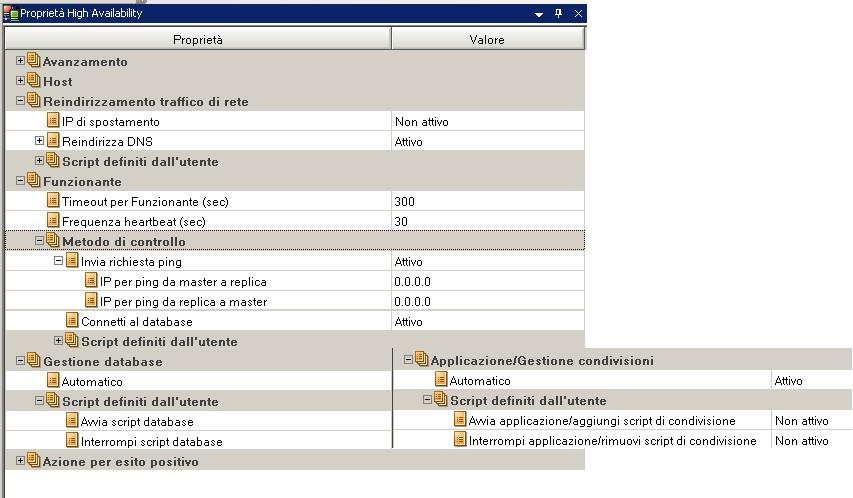
Task: Select the Timeout per Funzionante (sec) label
Action: click(x=145, y=202)
